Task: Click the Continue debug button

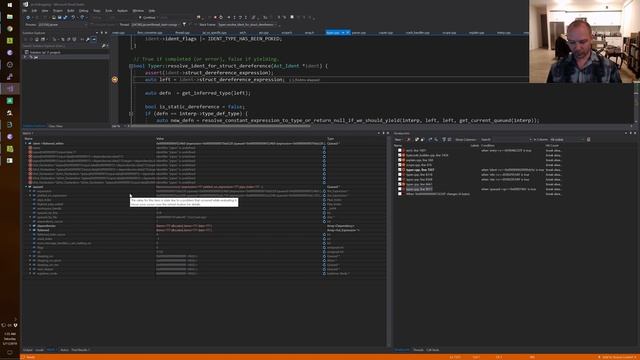Action: click(147, 18)
